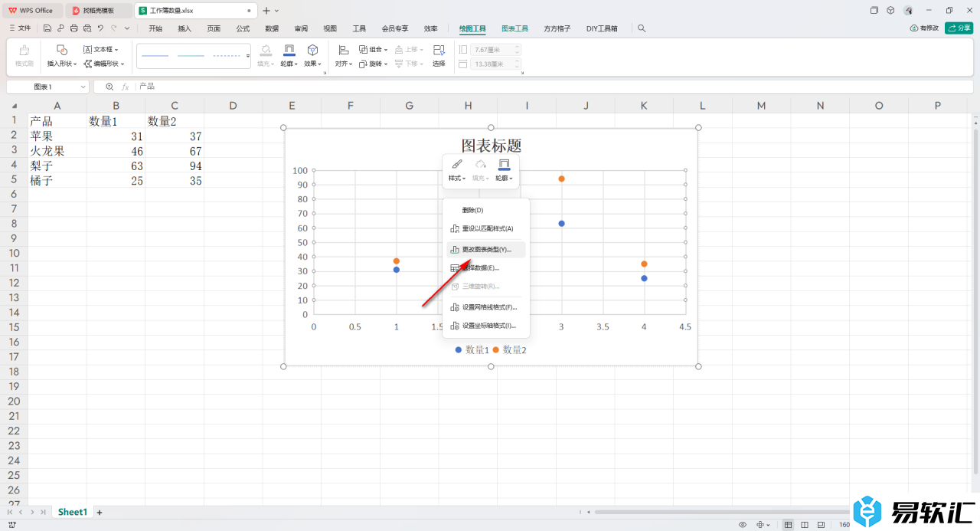Click the Effects (效果) cube icon
Viewport: 980px width, 531px height.
pos(312,49)
